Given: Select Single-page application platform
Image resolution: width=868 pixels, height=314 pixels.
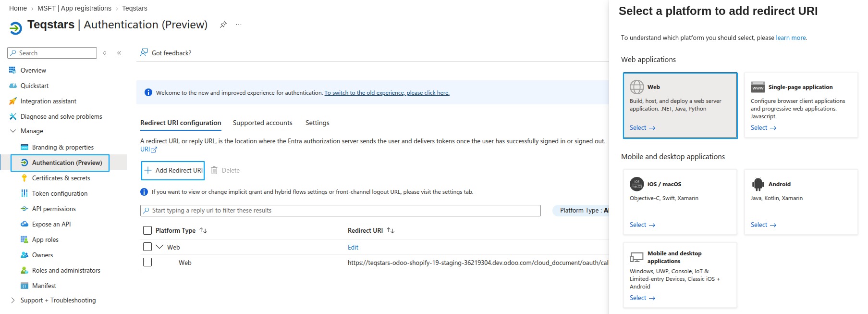Looking at the screenshot, I should click(763, 127).
